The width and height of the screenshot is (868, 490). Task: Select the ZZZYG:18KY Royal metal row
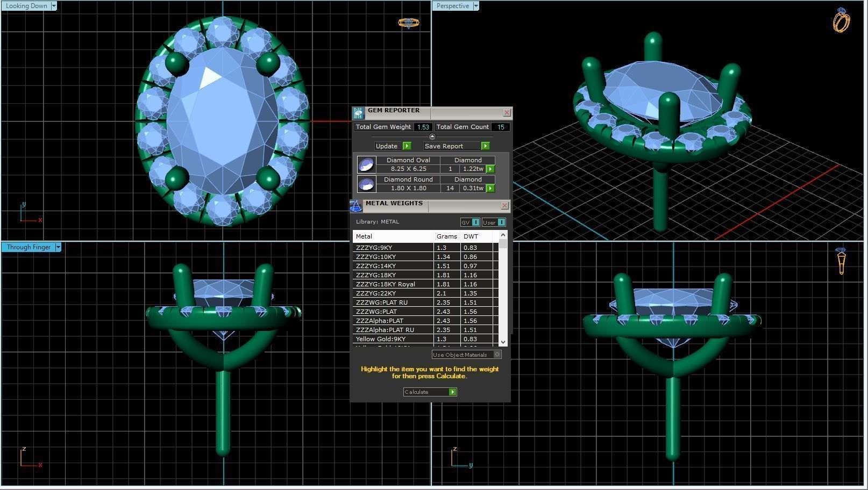pyautogui.click(x=425, y=284)
